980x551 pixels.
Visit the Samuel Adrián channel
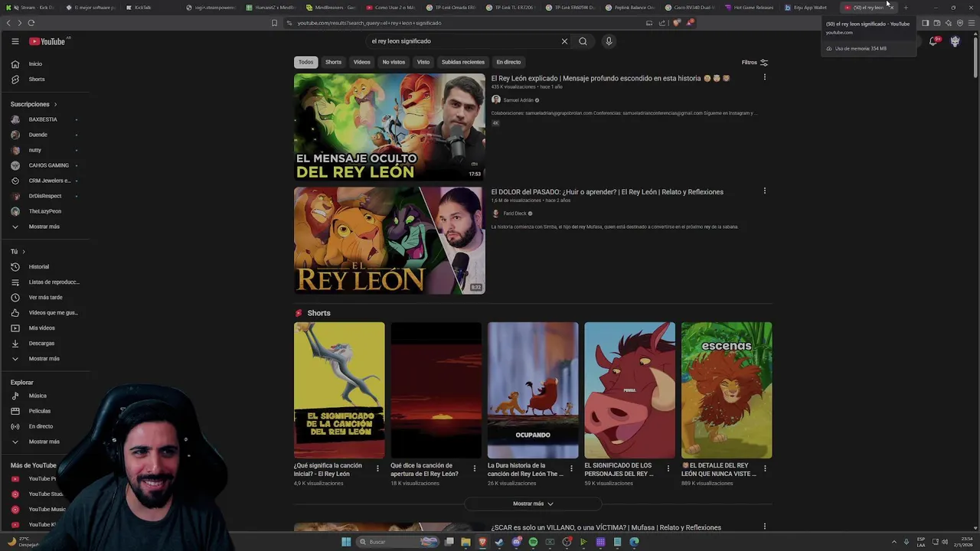coord(518,100)
